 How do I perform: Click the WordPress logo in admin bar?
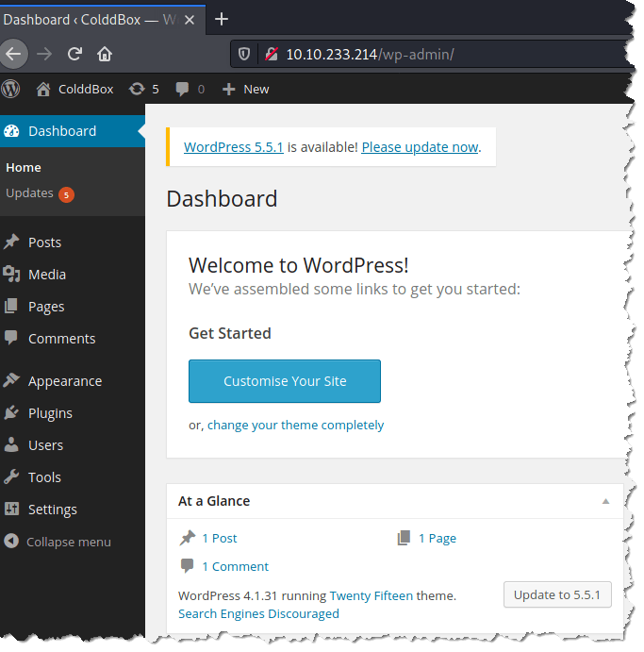11,89
